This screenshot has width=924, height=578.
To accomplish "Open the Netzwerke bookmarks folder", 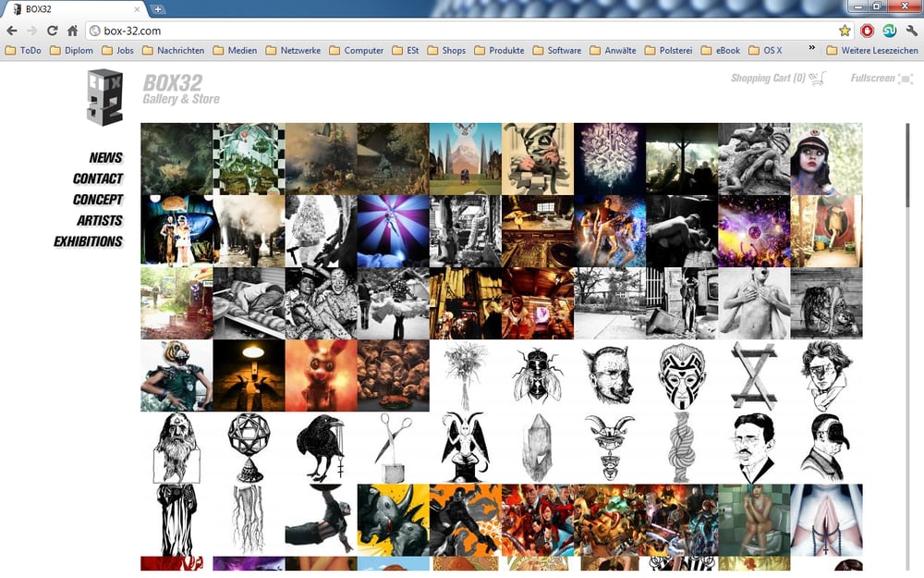I will click(x=293, y=51).
